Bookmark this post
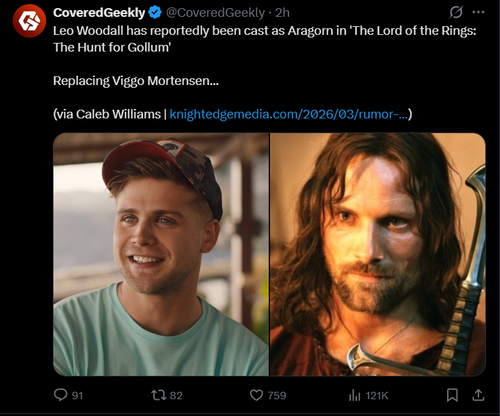The image size is (500, 416). pos(452,395)
